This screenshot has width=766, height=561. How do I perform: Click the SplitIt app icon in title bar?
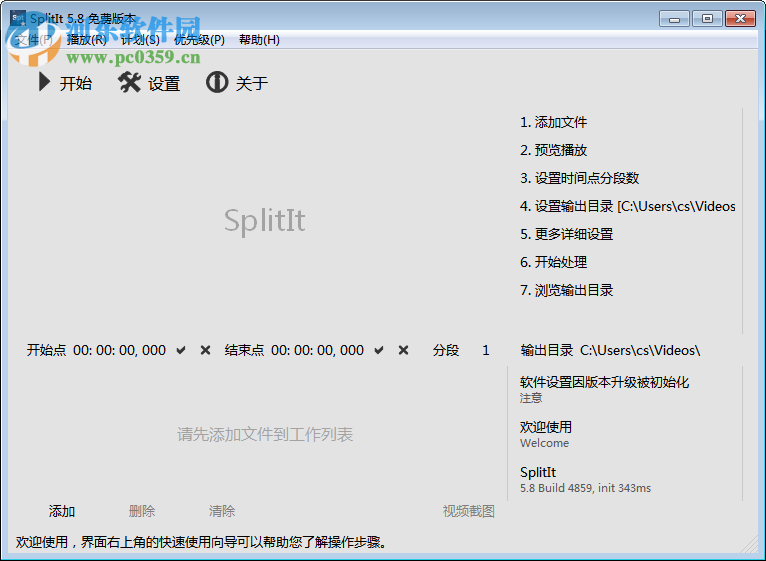click(x=18, y=19)
